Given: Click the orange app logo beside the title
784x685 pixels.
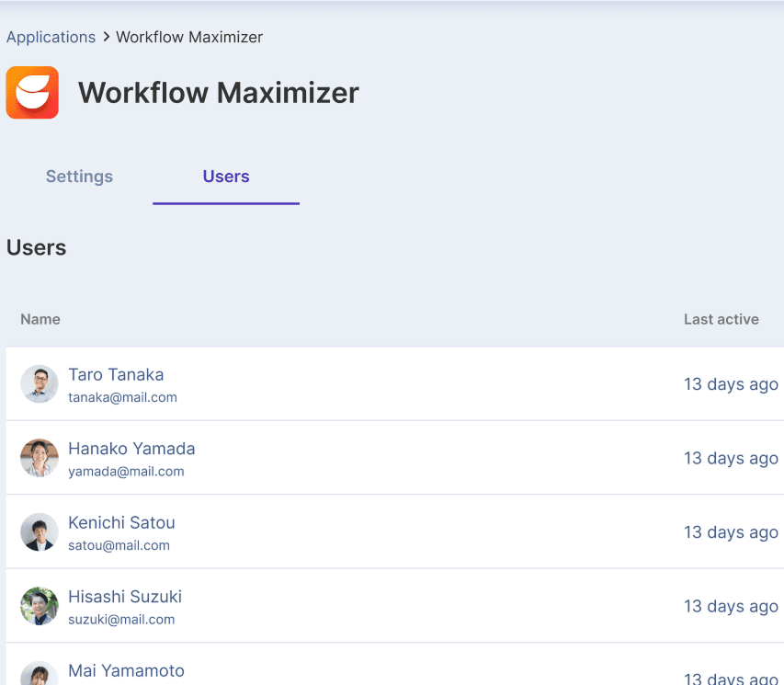Looking at the screenshot, I should (32, 92).
